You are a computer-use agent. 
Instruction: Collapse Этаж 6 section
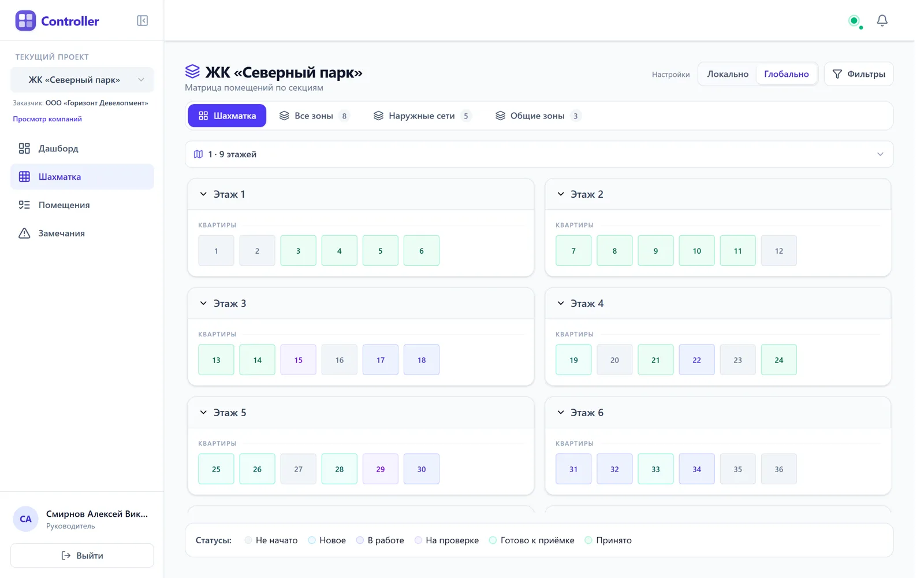[560, 413]
